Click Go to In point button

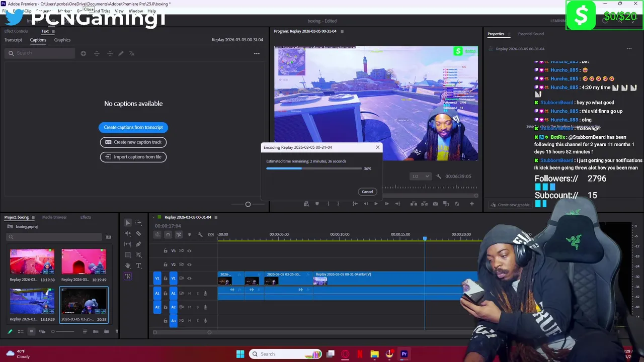pyautogui.click(x=355, y=204)
